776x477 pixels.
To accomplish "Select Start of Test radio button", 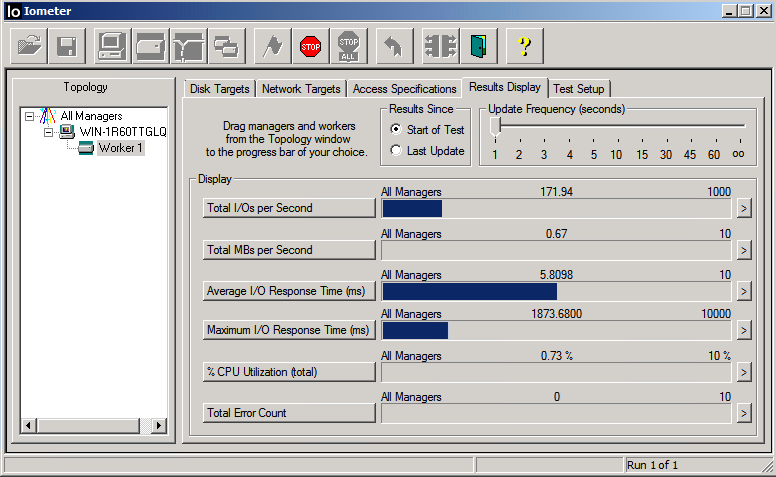I will click(396, 129).
